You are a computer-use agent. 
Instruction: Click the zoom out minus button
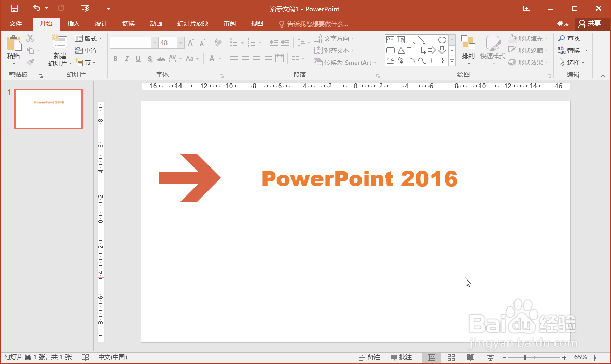pos(505,357)
